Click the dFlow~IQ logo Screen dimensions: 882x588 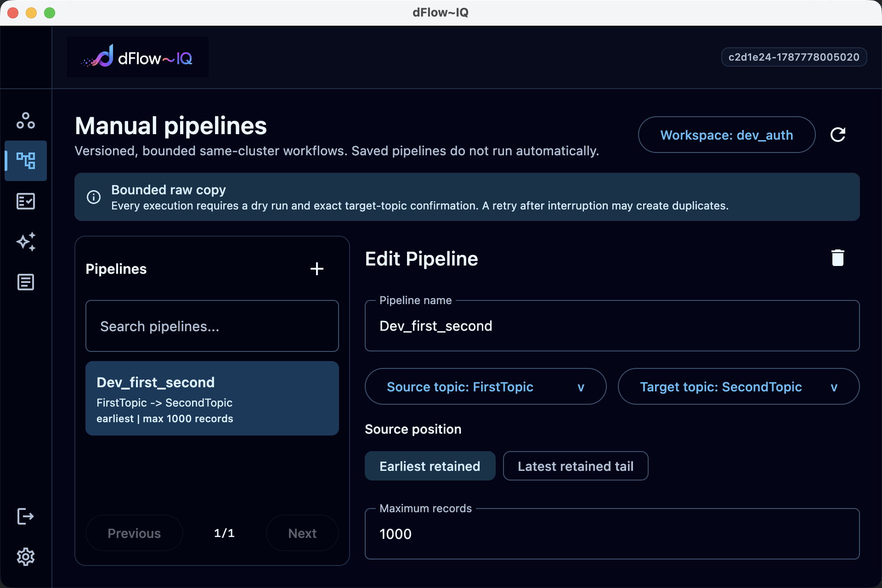[138, 57]
